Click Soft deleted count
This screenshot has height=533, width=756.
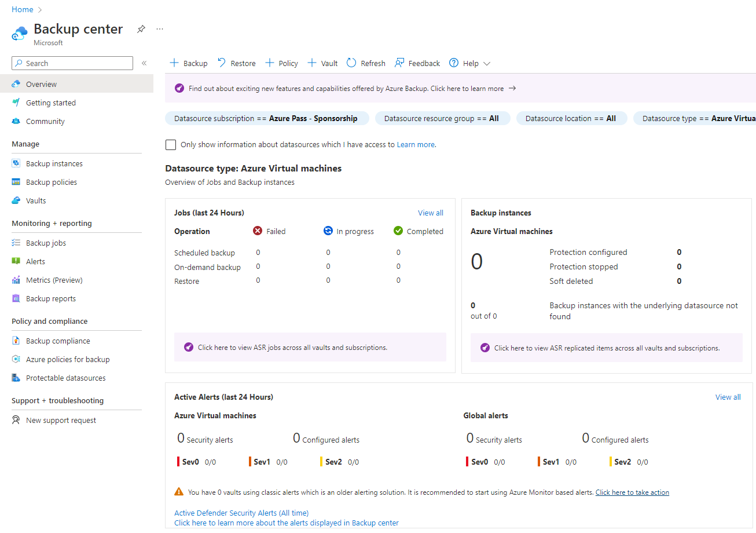point(679,281)
